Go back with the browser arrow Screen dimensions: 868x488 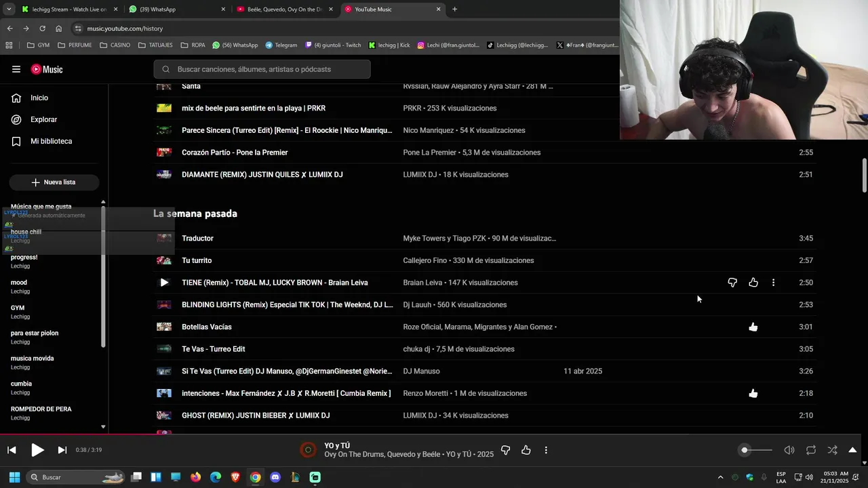9,28
